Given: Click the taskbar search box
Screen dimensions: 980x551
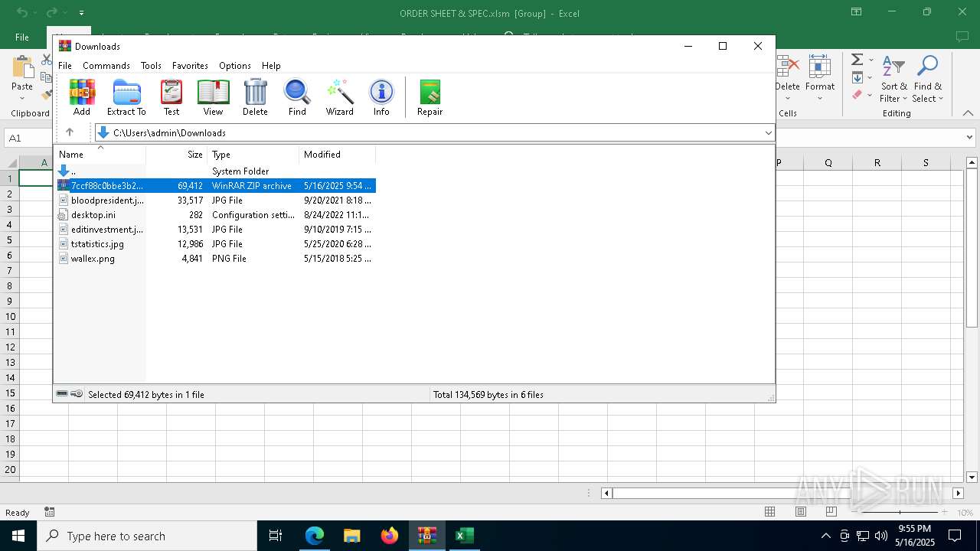Looking at the screenshot, I should coord(147,536).
